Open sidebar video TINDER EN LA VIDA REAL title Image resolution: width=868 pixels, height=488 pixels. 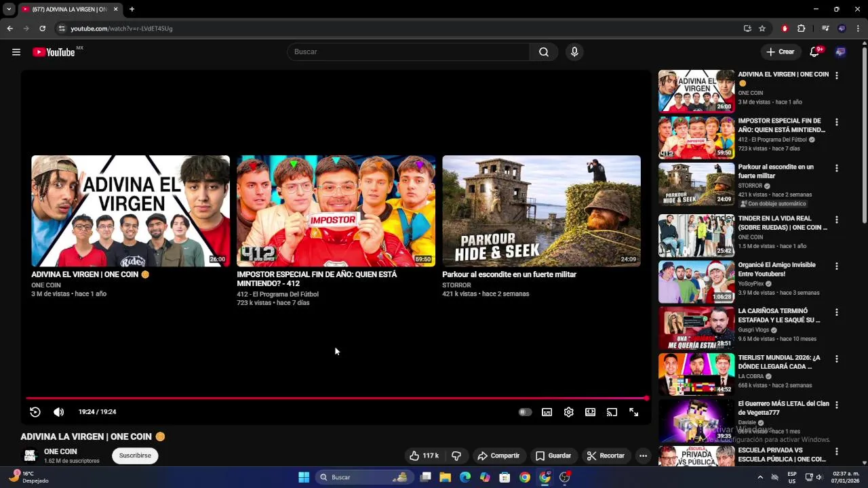(783, 223)
